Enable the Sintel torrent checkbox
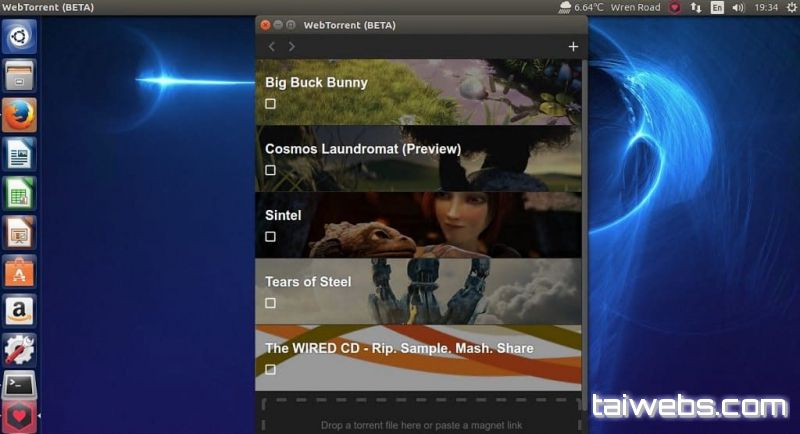 click(x=271, y=237)
